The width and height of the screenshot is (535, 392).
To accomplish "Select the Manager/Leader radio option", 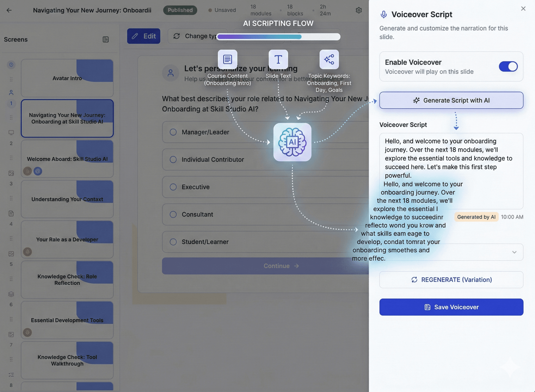I will tap(173, 132).
